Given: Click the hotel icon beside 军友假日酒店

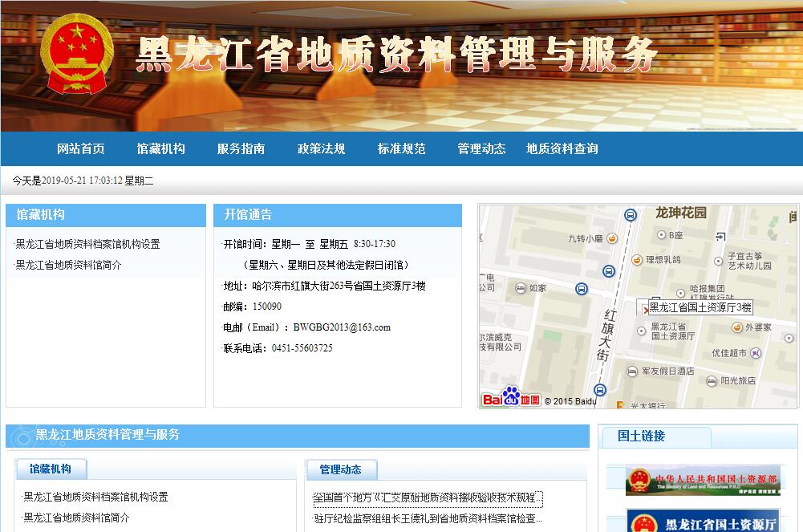Looking at the screenshot, I should click(632, 372).
